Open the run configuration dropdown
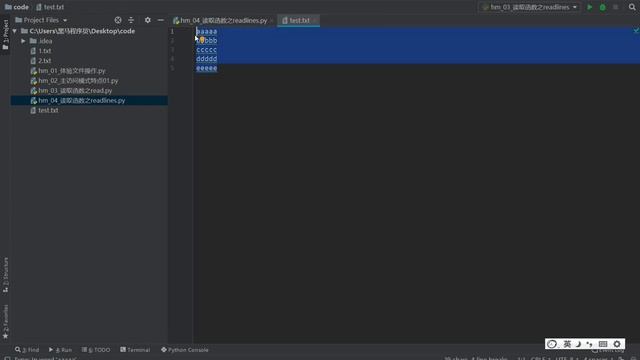 (530, 7)
